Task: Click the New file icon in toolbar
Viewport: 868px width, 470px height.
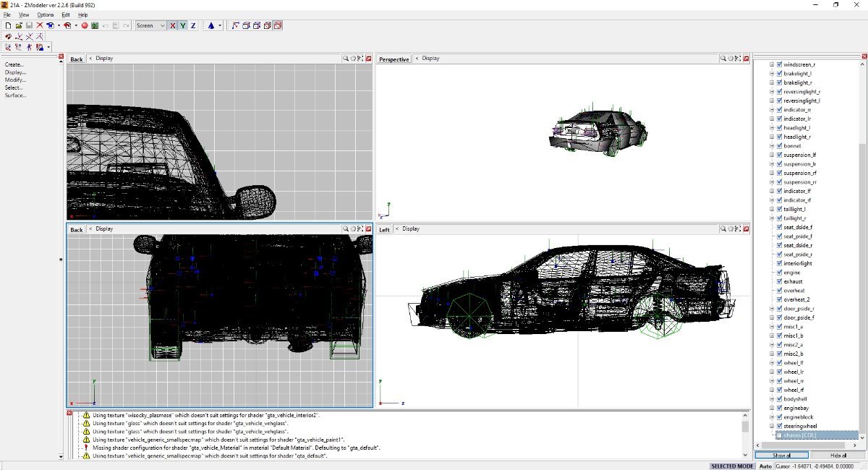Action: point(8,25)
